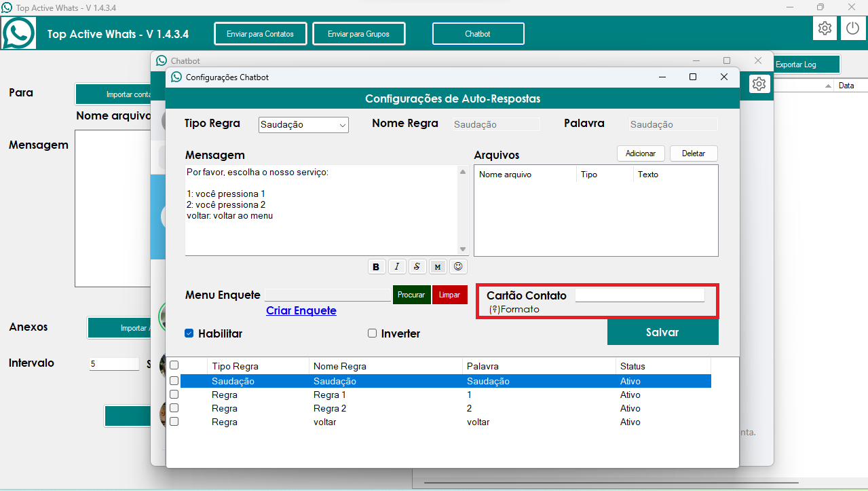This screenshot has width=868, height=491.
Task: Check the box for the Regra 1 row
Action: pyautogui.click(x=174, y=395)
